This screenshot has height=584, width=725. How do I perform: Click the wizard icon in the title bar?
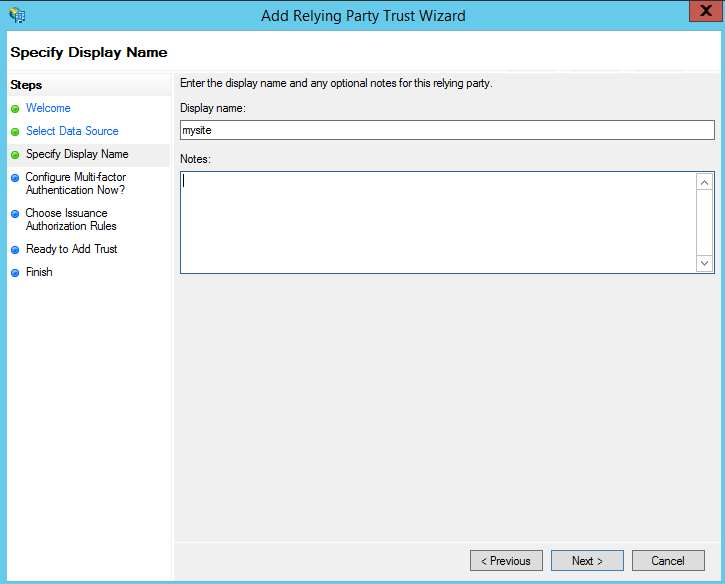tap(17, 15)
